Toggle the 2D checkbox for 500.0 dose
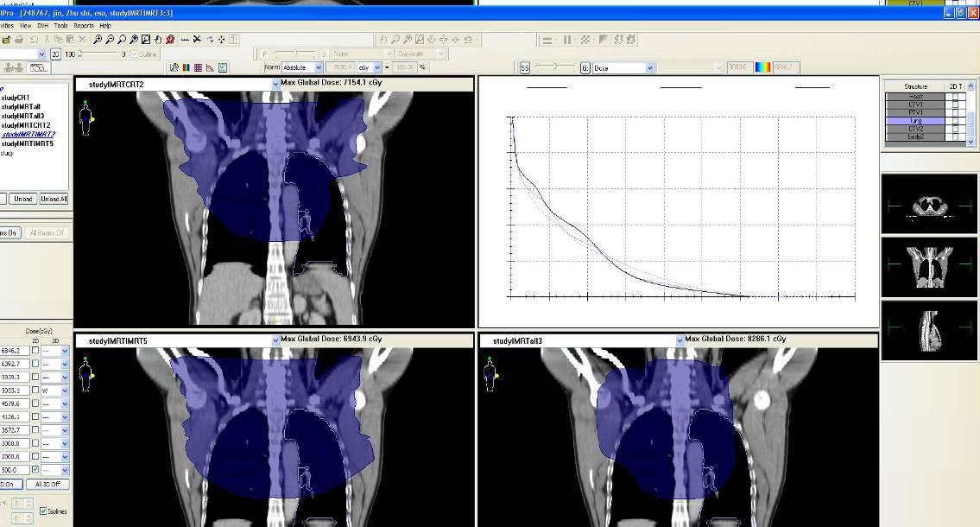 [x=35, y=470]
